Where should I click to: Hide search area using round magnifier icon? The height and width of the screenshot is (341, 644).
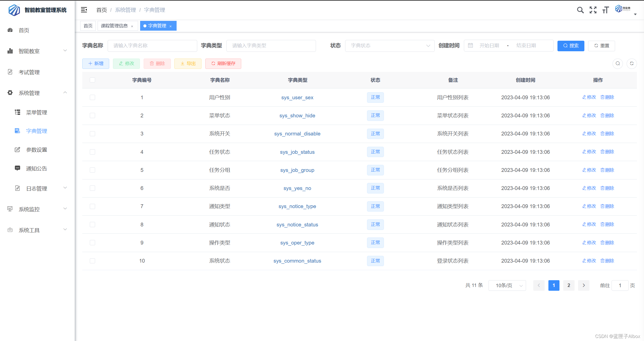[x=618, y=64]
